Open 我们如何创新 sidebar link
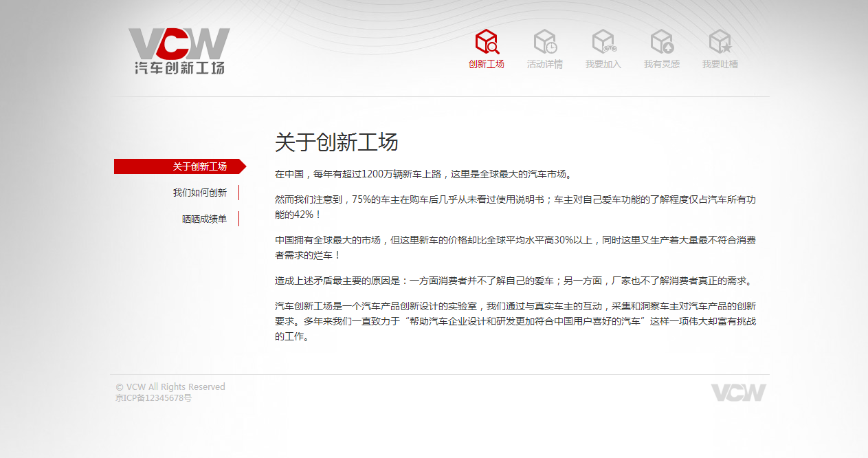 (x=199, y=192)
